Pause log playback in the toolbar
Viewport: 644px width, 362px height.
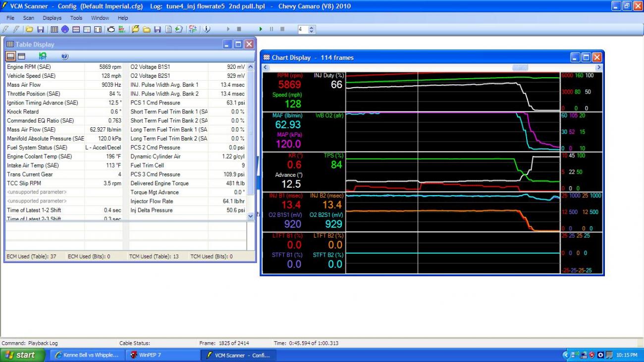coord(271,29)
